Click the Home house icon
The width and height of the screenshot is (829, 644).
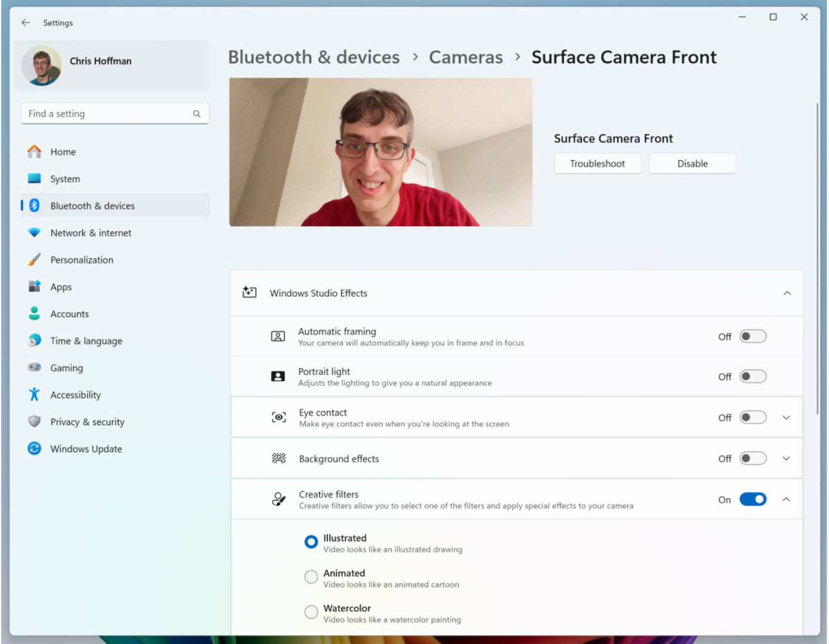coord(35,152)
